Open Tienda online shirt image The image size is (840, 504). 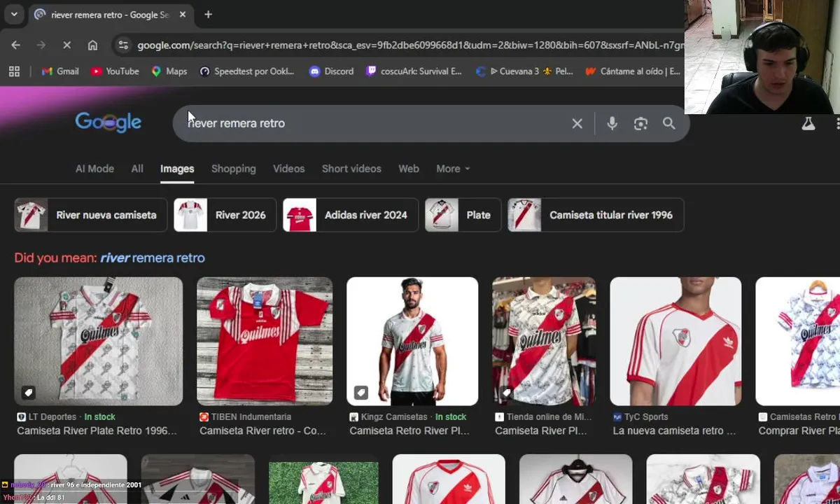pyautogui.click(x=544, y=341)
